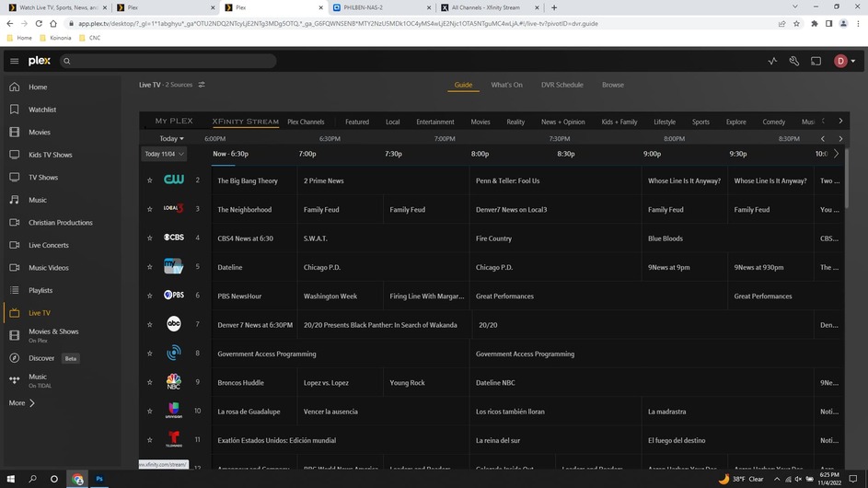Favorite the CW channel 2 star
The width and height of the screenshot is (868, 488).
pos(149,180)
